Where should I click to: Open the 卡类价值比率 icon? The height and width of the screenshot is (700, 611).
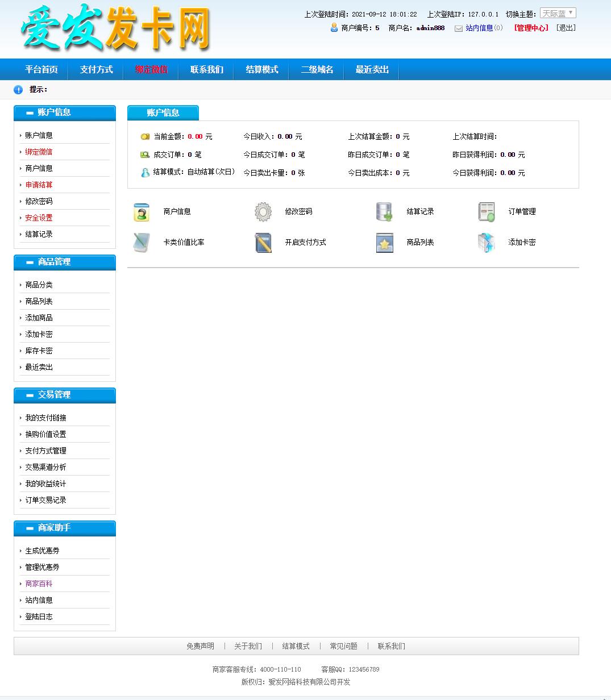[141, 243]
